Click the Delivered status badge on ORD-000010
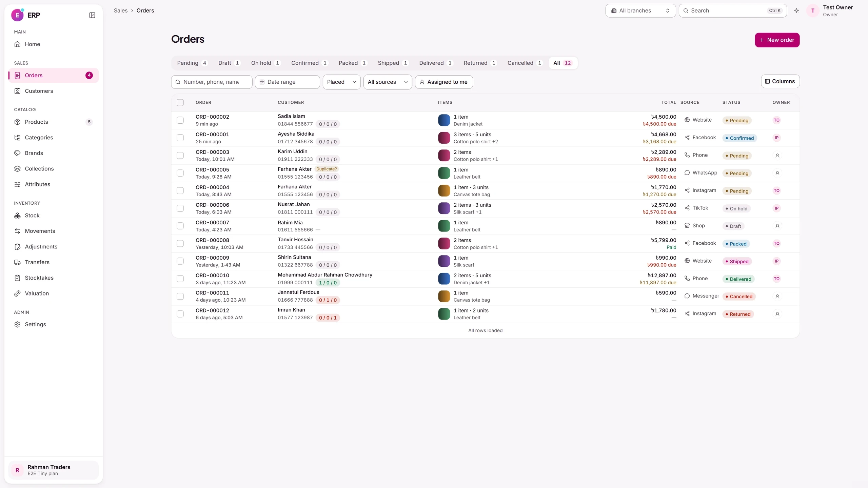 click(738, 279)
